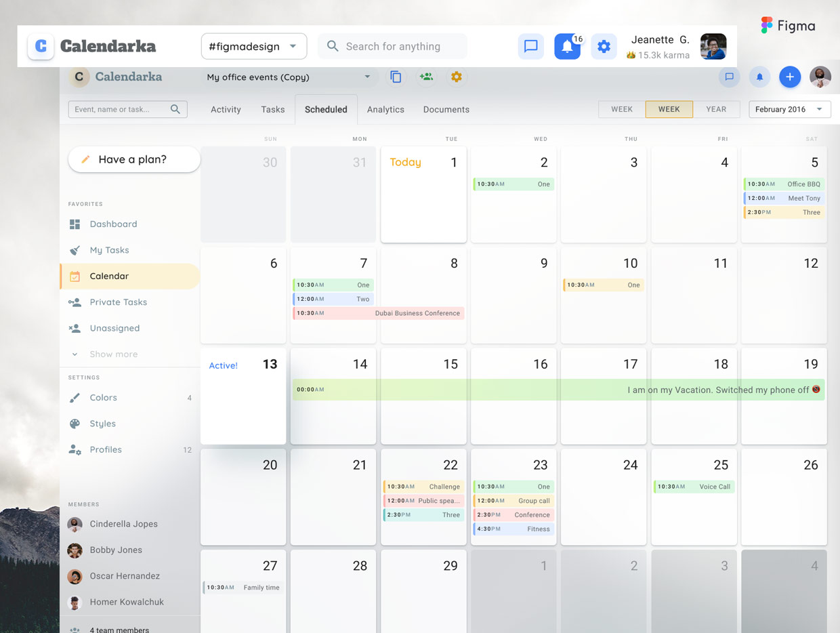Click Jeanette G. profile avatar
Image resolution: width=840 pixels, height=633 pixels.
click(x=713, y=46)
